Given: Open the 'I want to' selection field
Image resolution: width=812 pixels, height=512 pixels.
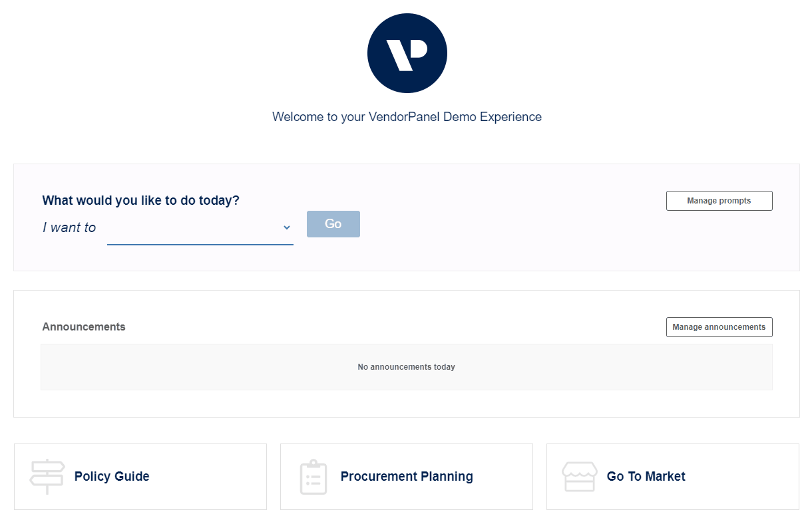Looking at the screenshot, I should [200, 228].
